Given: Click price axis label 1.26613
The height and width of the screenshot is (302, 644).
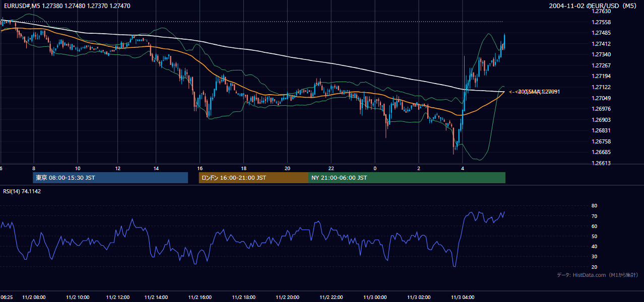Looking at the screenshot, I should coord(601,163).
